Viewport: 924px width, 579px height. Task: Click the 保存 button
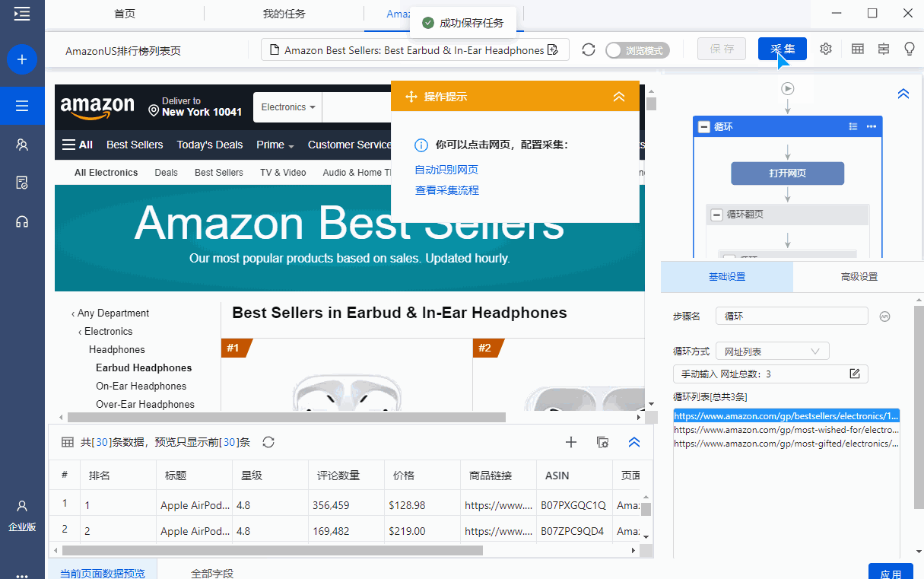click(x=722, y=49)
